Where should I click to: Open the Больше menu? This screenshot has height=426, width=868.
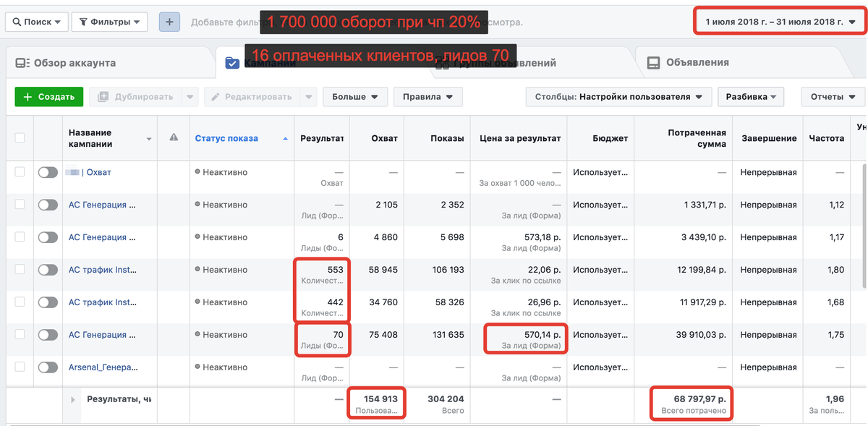click(x=355, y=97)
